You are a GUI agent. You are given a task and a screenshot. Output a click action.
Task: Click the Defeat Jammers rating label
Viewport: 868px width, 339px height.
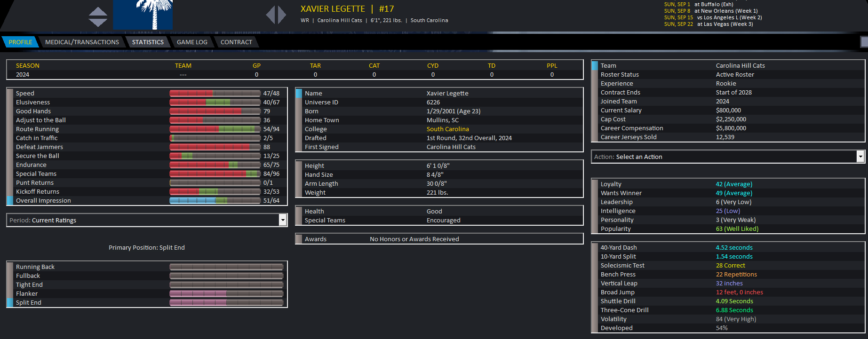[x=40, y=147]
